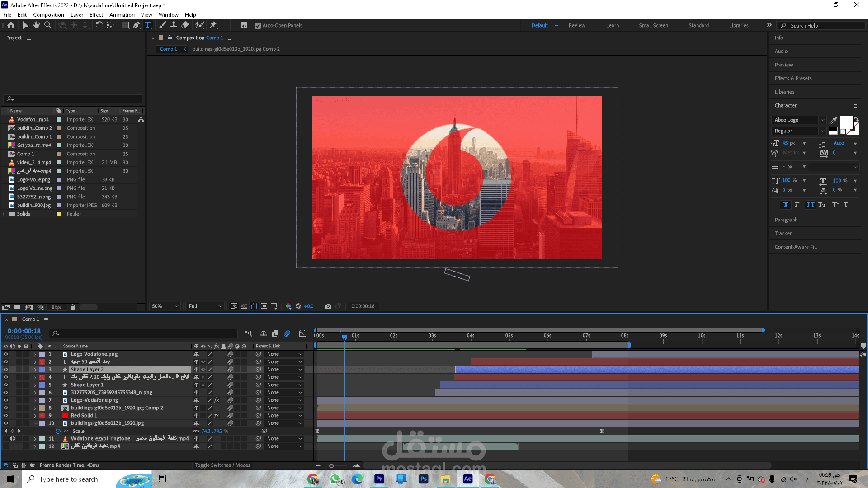Click the white fill color swatch

click(846, 122)
